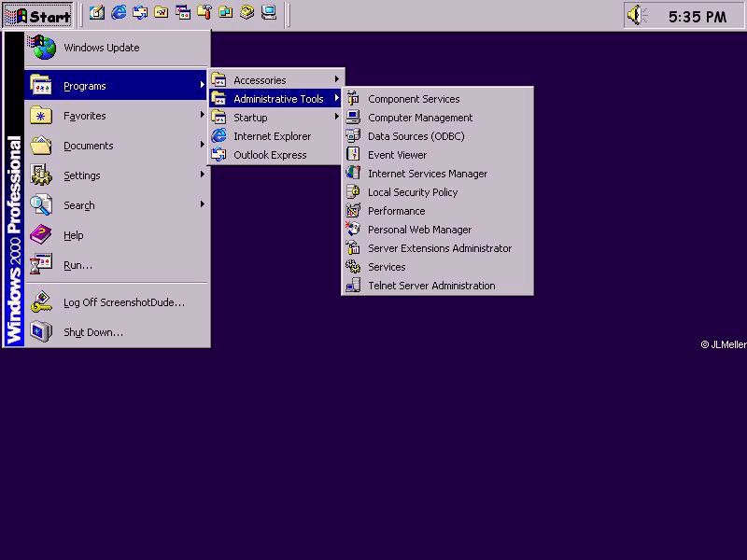Select Run... from the Start menu
Image resolution: width=747 pixels, height=560 pixels.
point(117,265)
